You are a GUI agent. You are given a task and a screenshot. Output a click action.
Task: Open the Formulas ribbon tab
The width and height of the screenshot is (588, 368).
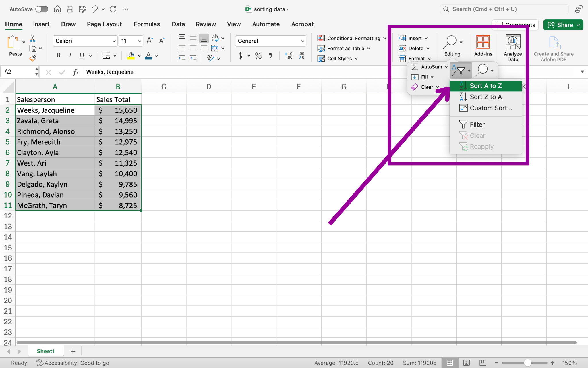click(147, 24)
